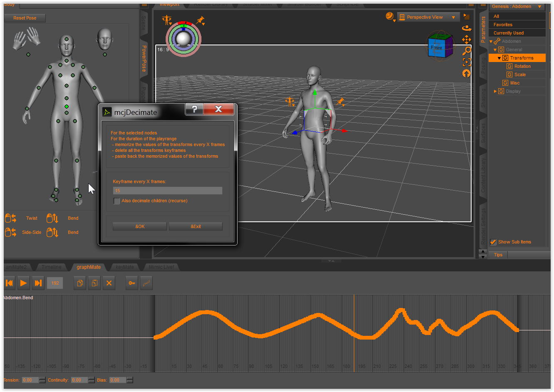The image size is (554, 392).
Task: Open the Perspective View dropdown
Action: 428,17
